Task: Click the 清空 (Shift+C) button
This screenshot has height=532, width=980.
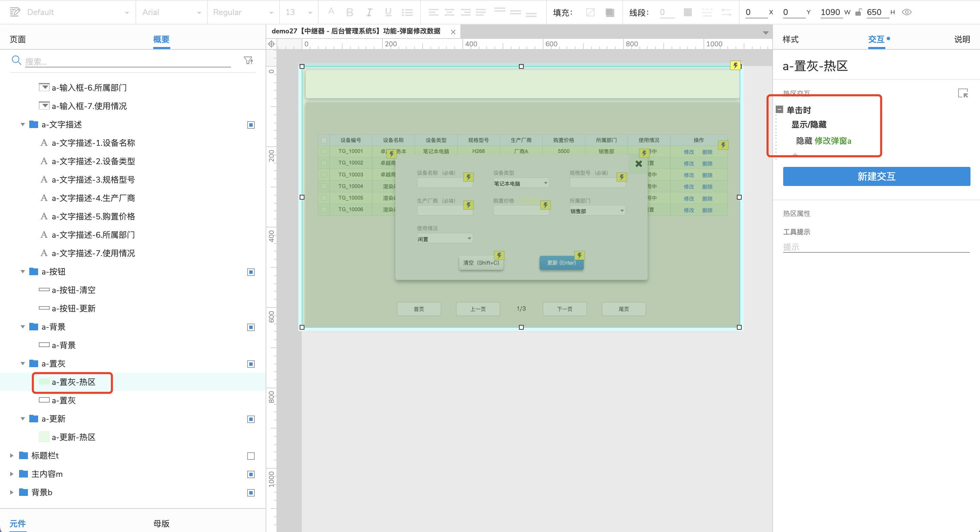Action: click(x=481, y=263)
